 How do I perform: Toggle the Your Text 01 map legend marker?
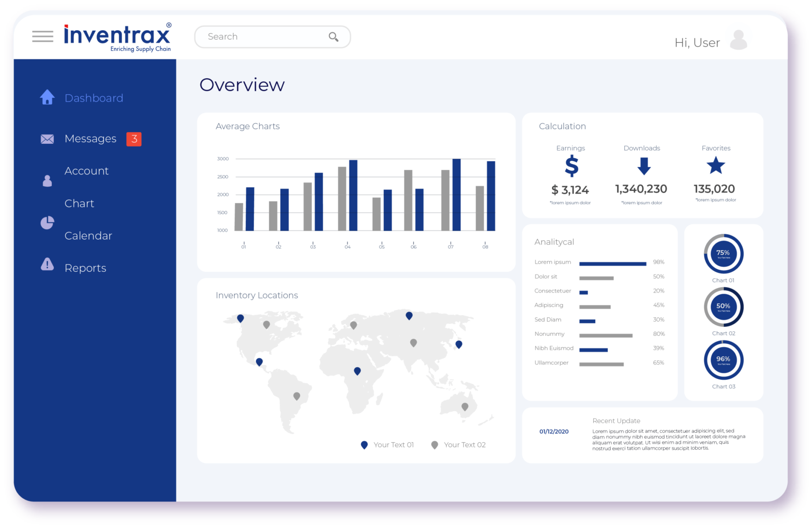(x=364, y=444)
